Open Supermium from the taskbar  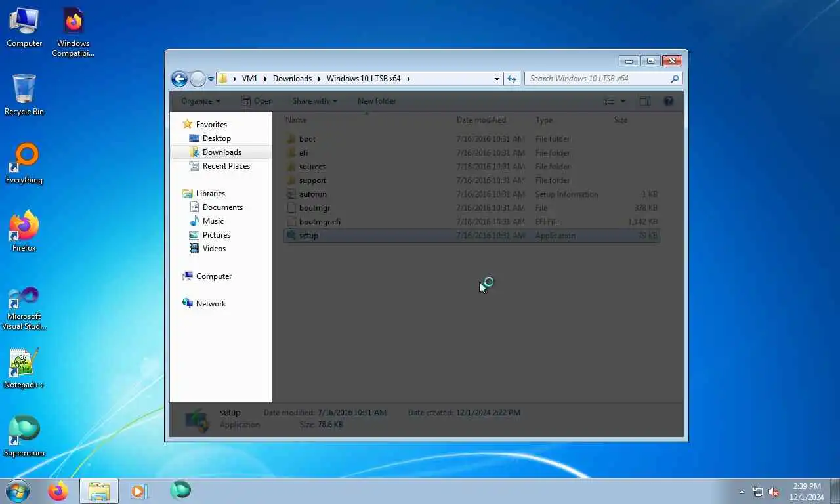tap(180, 490)
